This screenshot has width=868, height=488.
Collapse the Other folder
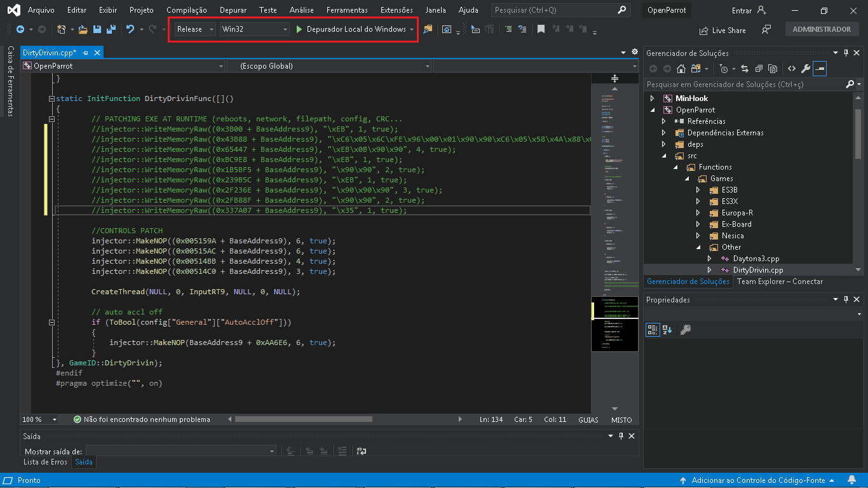tap(698, 247)
